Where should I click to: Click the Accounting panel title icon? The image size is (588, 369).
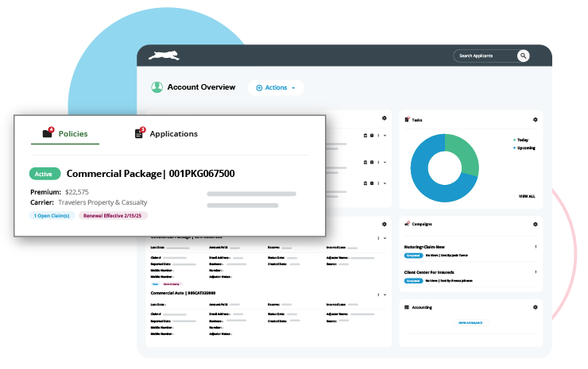tap(408, 307)
